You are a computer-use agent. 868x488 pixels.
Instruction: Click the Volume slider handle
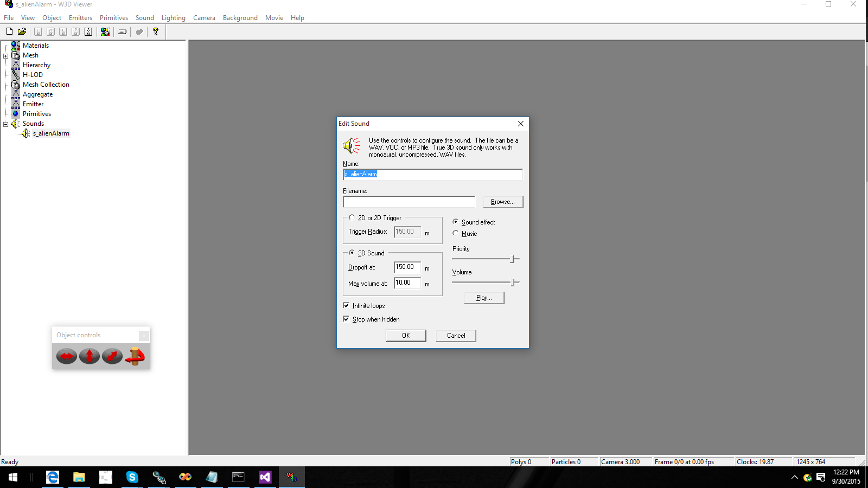(x=513, y=282)
